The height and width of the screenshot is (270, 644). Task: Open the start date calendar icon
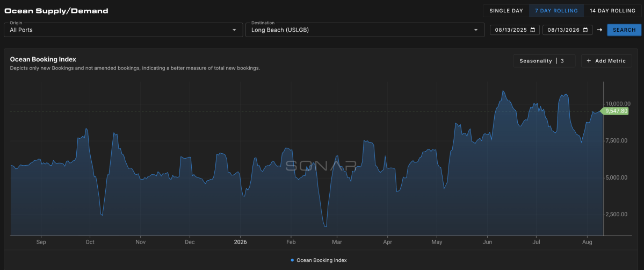[x=533, y=30]
